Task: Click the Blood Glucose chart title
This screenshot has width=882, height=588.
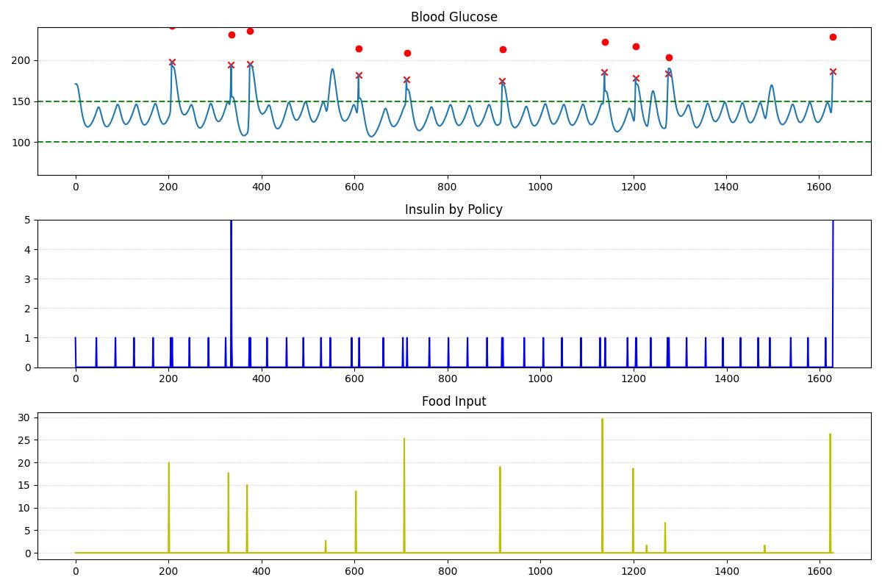Action: coord(453,17)
